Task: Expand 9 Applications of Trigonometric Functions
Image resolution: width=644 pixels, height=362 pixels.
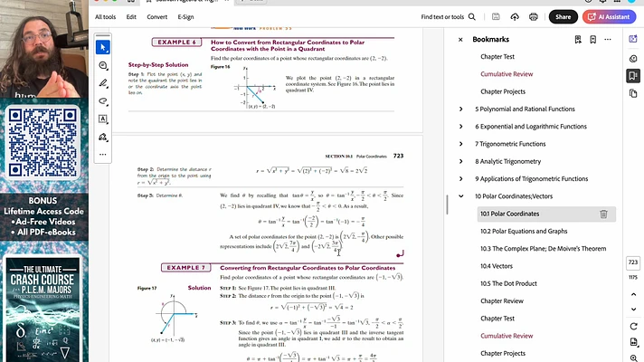Action: [460, 179]
